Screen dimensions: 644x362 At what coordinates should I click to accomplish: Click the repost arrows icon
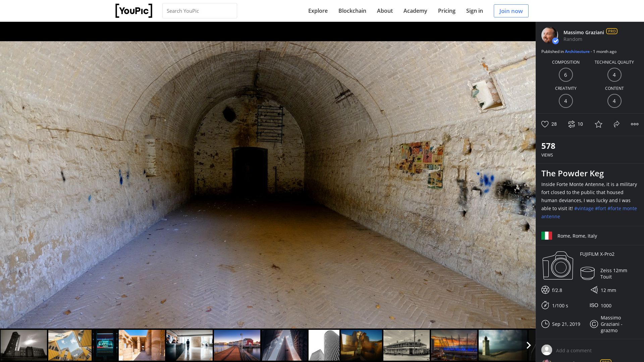571,124
